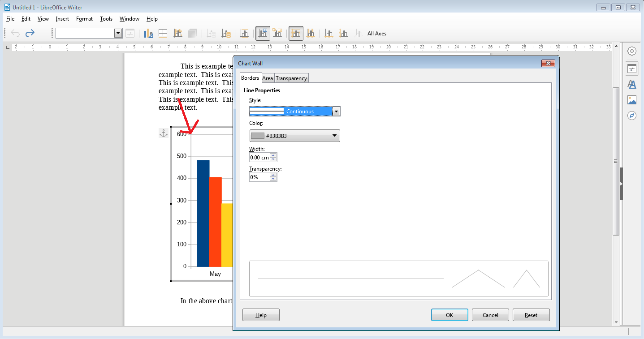
Task: Click the Help button in the dialog
Action: pos(261,315)
